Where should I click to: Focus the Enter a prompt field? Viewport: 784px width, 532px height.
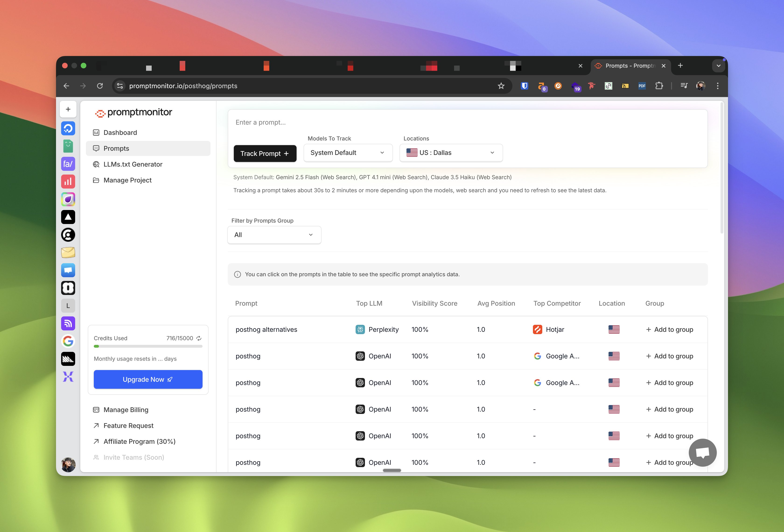[468, 122]
